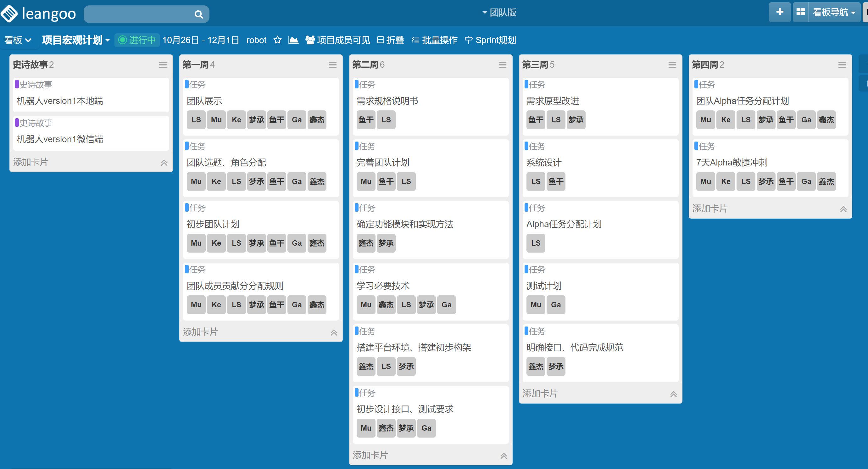
Task: Open the 看板 dropdown
Action: pos(18,40)
